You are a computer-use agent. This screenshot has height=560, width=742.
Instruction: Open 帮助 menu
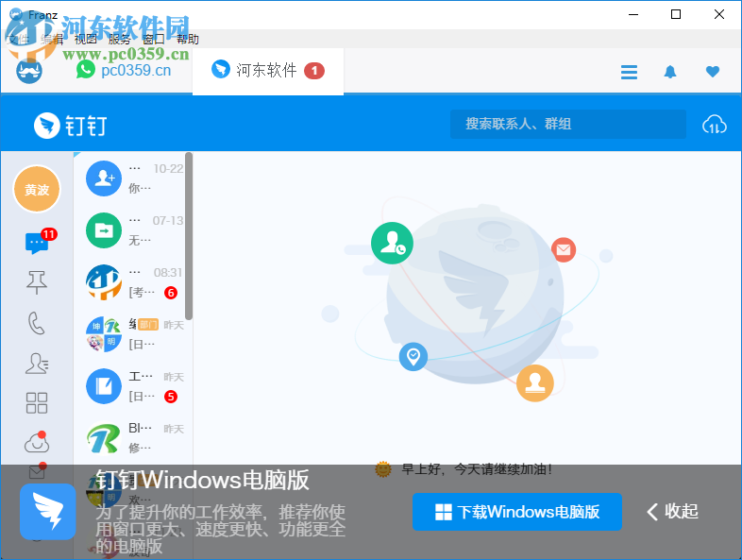click(188, 39)
